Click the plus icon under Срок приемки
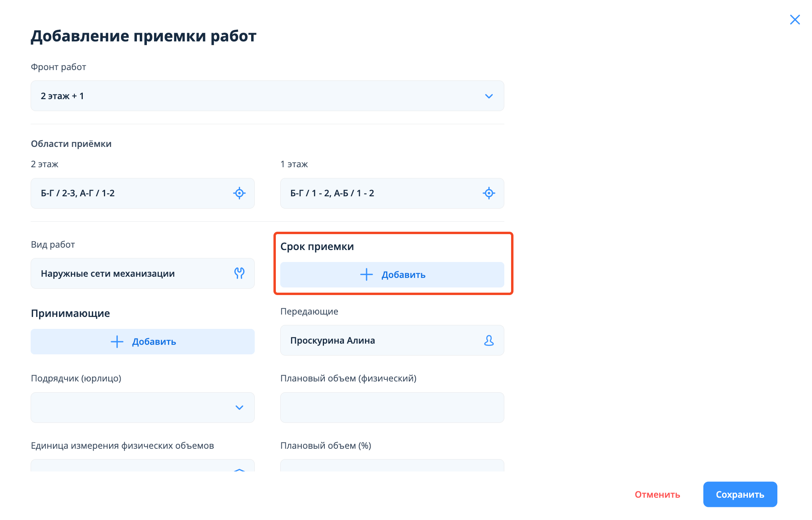The width and height of the screenshot is (812, 520). point(366,274)
